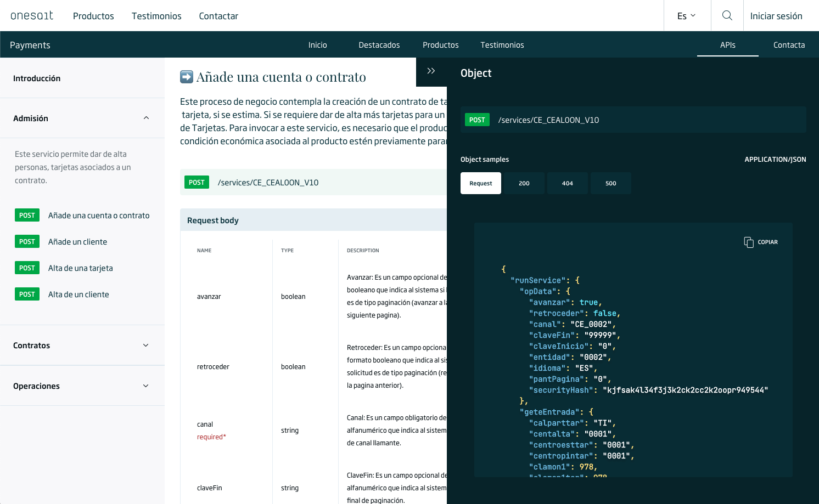Select the Request sample tab

click(481, 183)
